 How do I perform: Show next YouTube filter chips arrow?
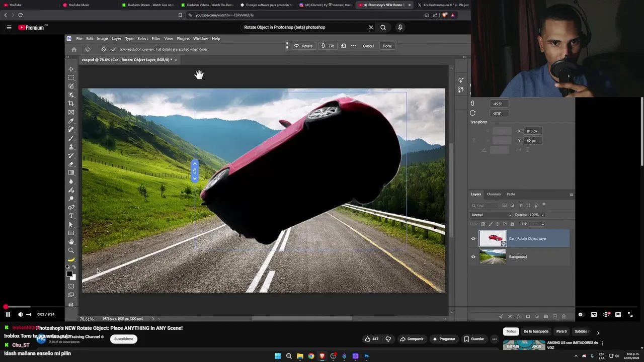coord(598,333)
